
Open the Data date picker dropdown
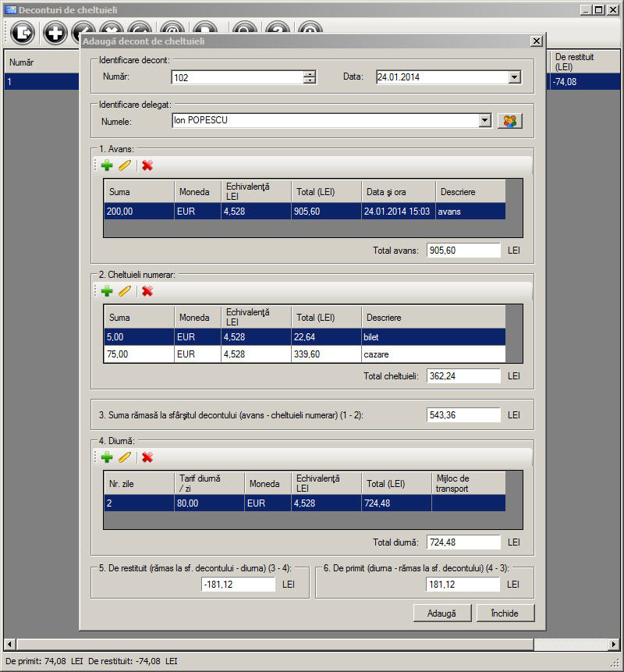(x=514, y=77)
